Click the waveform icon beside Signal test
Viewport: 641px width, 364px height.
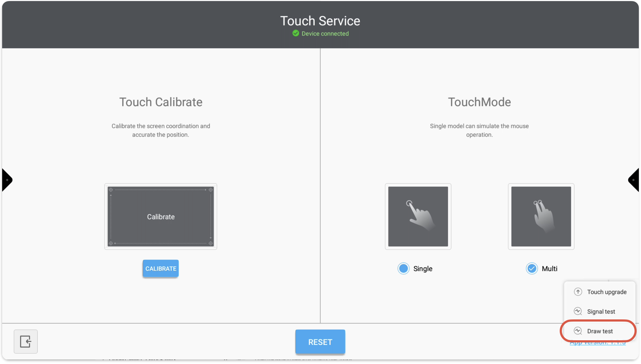[x=578, y=311]
